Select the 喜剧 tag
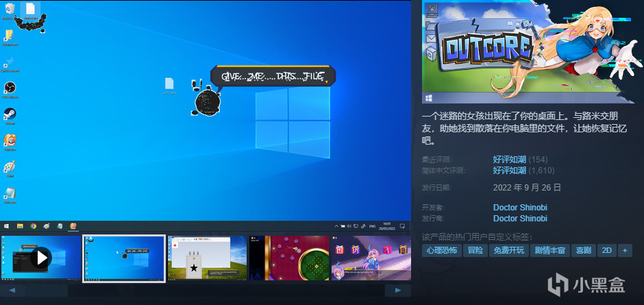Screen dimensions: 644x305 coord(584,250)
